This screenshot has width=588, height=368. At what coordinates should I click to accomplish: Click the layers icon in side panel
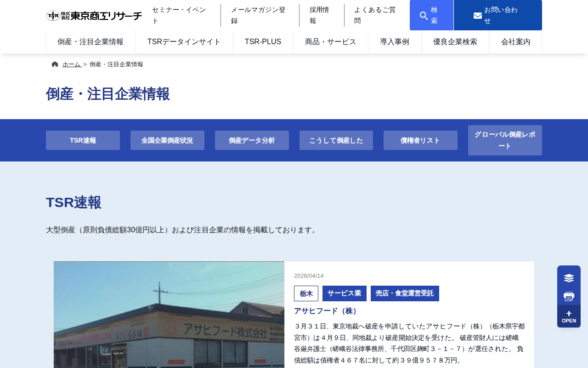[x=569, y=278]
